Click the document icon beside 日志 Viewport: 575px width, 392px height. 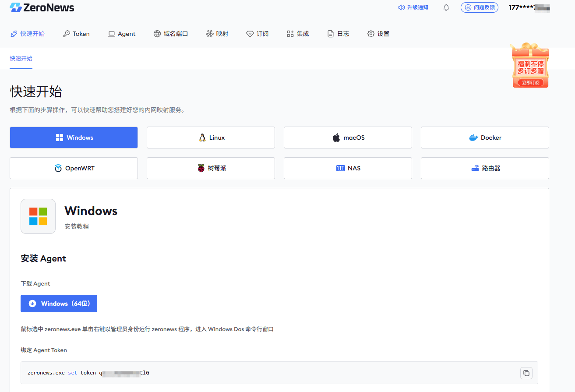[331, 34]
